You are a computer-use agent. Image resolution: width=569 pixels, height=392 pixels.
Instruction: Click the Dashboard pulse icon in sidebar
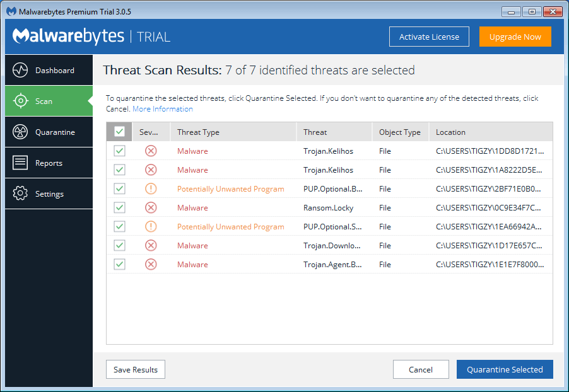[x=20, y=70]
